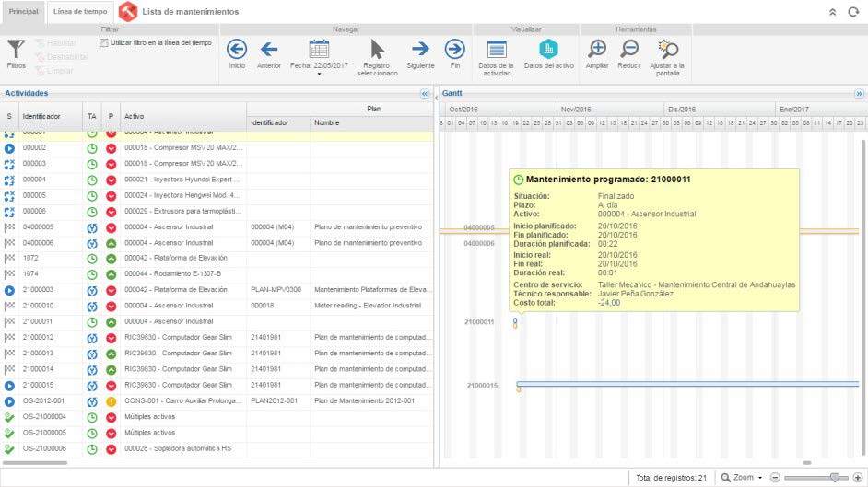Click the zoom slider handle in status bar
The height and width of the screenshot is (487, 868).
coord(835,478)
